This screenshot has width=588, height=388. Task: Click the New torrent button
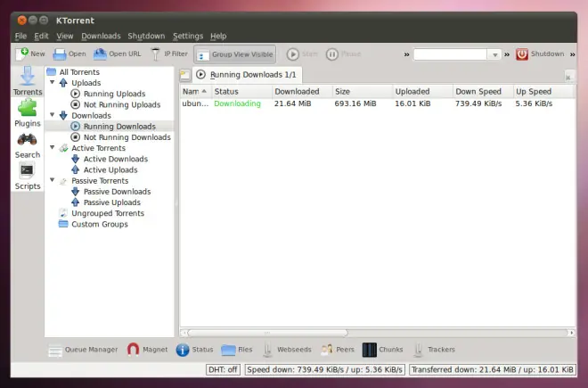point(30,54)
